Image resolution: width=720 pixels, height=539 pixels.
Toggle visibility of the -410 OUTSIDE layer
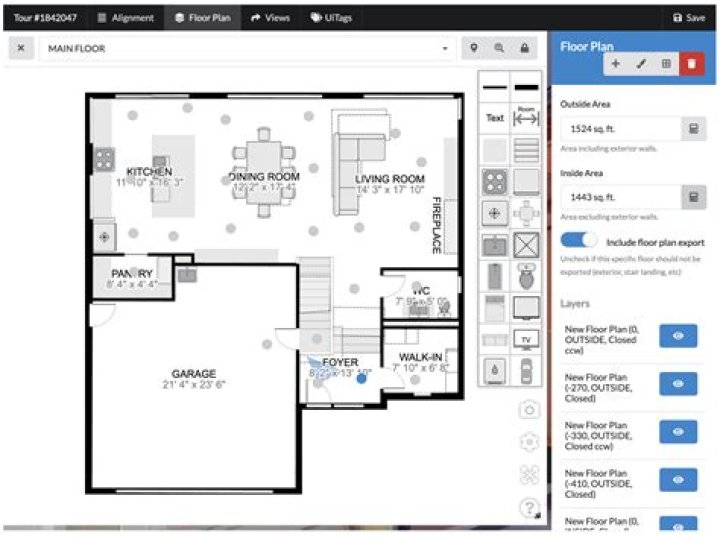pyautogui.click(x=678, y=480)
